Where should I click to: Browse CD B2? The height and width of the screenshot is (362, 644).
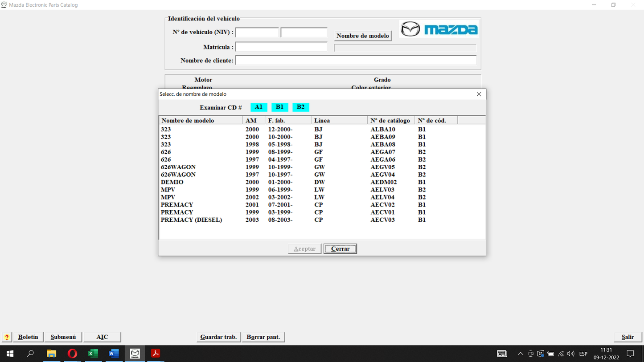click(x=301, y=107)
